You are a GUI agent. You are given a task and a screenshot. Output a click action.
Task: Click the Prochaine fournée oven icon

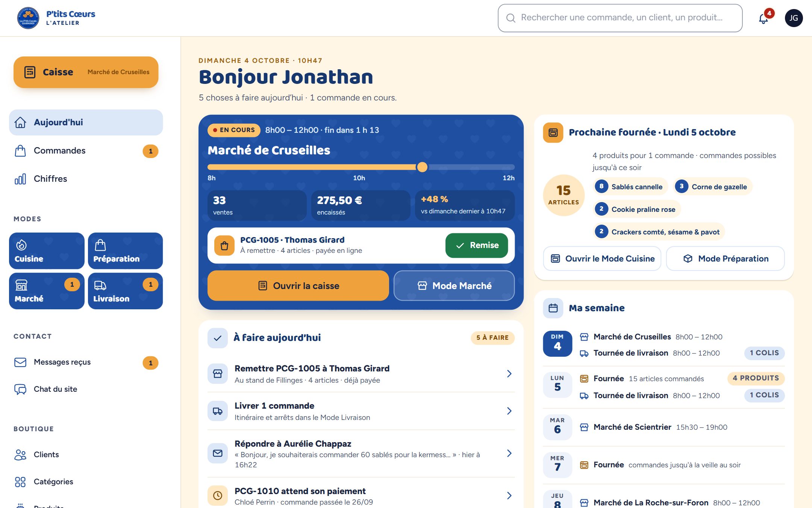tap(553, 132)
